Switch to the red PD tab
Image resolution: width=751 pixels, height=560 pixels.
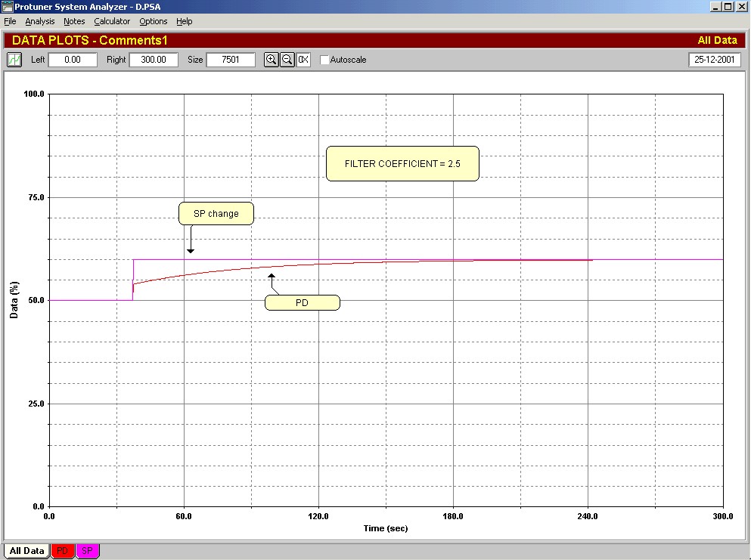tap(62, 551)
